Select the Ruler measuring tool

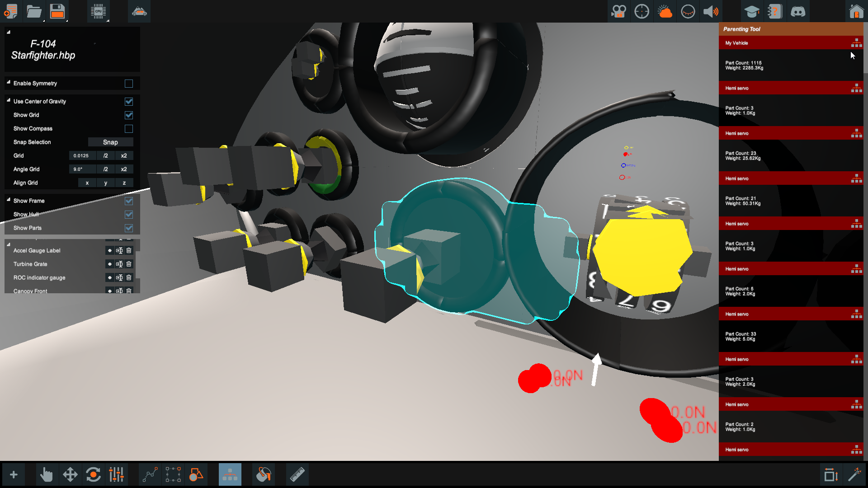(297, 475)
